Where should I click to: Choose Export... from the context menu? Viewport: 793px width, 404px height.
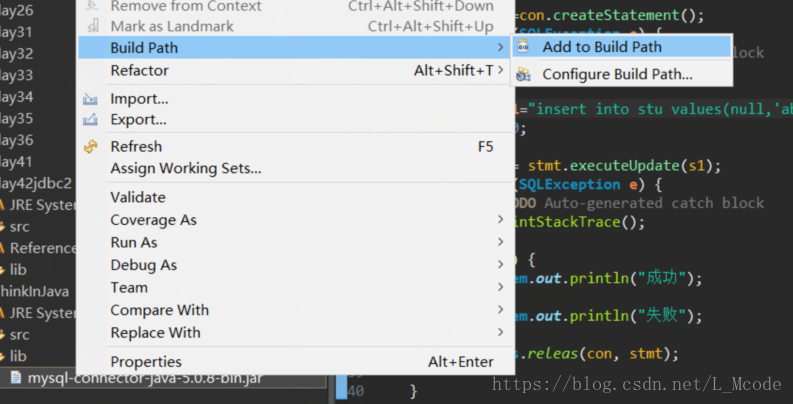tap(295, 120)
